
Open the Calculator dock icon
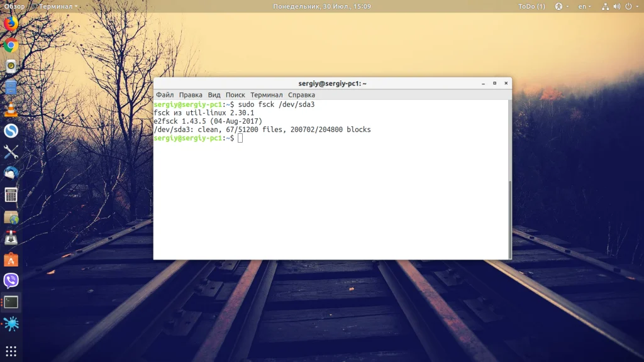point(11,195)
